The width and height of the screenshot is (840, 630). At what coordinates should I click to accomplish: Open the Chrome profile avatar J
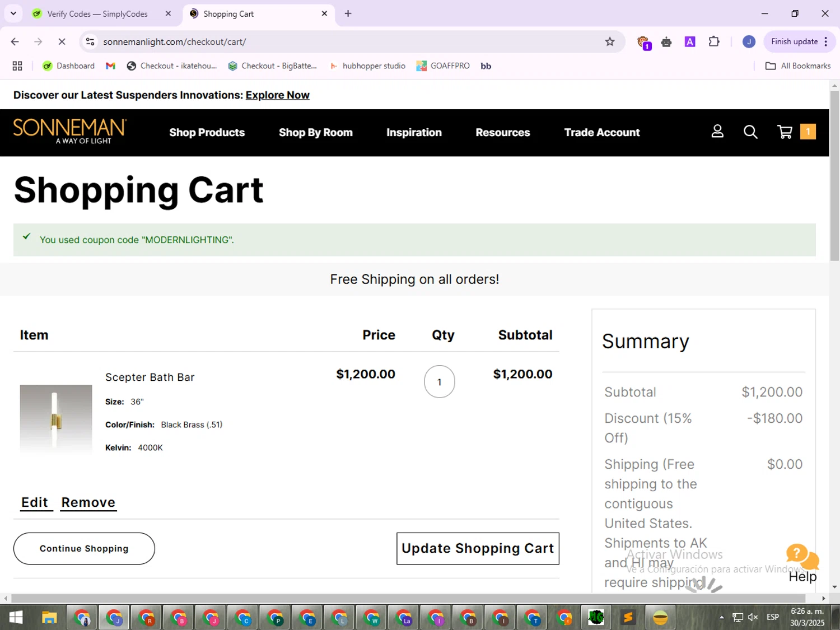749,41
